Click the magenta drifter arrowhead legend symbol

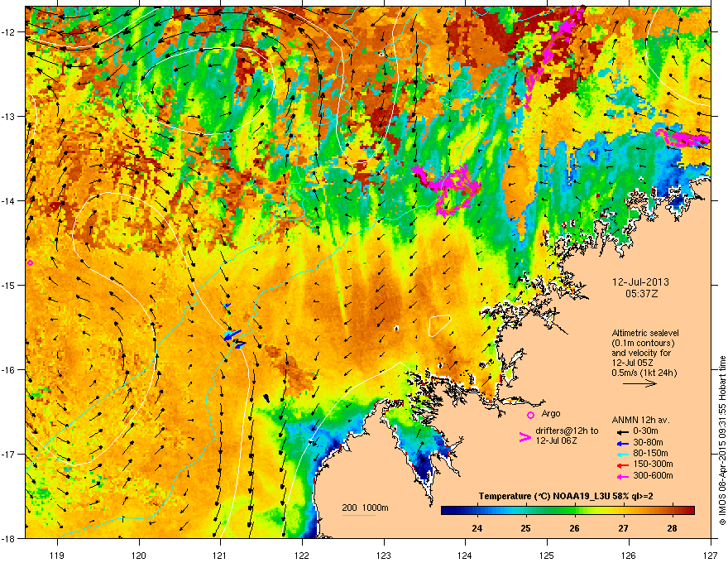(524, 437)
